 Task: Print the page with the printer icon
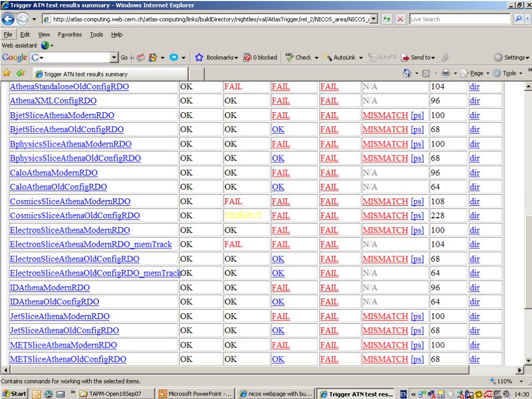coord(446,73)
